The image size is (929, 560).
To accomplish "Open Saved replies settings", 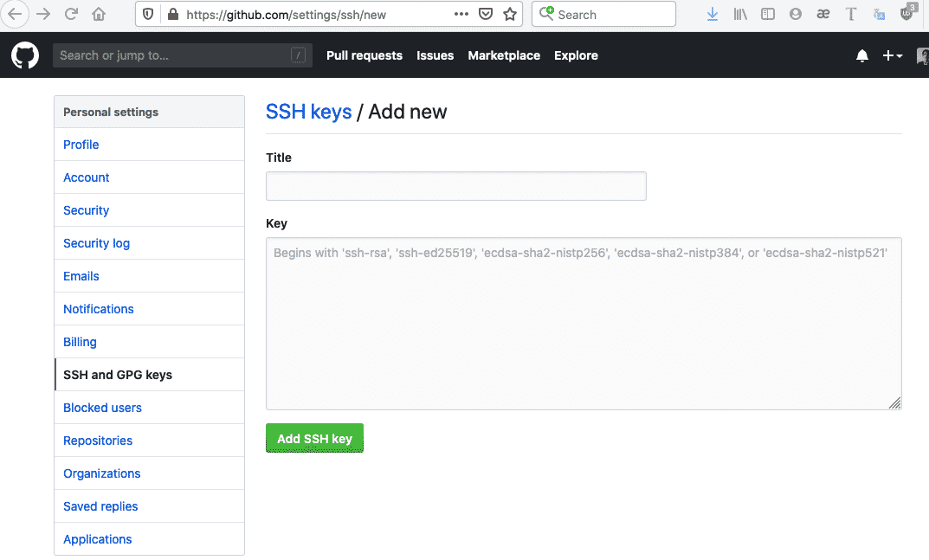I will [x=149, y=506].
